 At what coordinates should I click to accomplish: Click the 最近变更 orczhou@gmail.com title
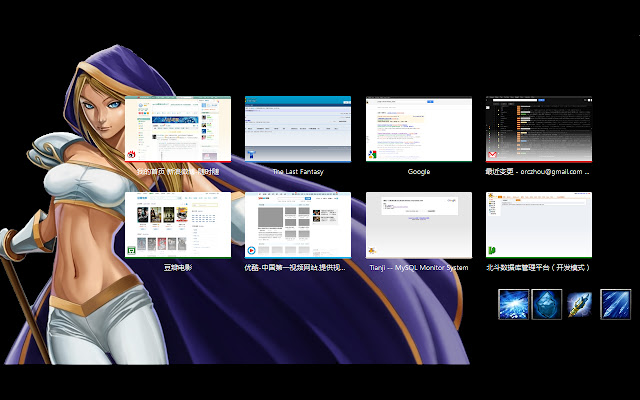coord(537,172)
